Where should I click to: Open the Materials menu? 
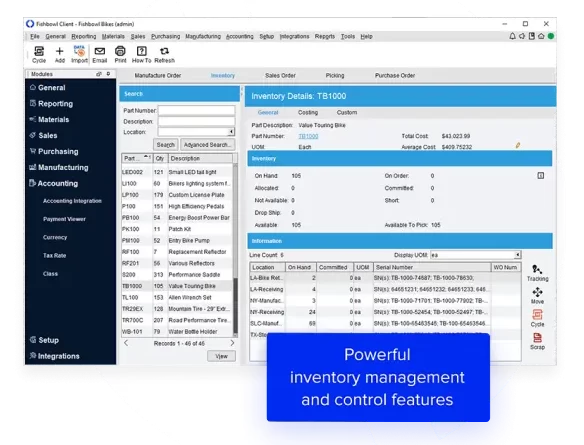click(113, 36)
